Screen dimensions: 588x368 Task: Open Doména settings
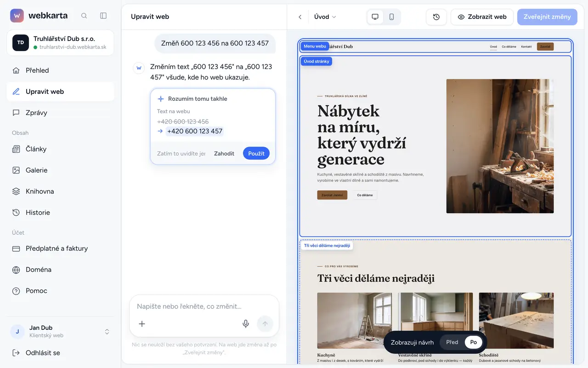pos(60,270)
